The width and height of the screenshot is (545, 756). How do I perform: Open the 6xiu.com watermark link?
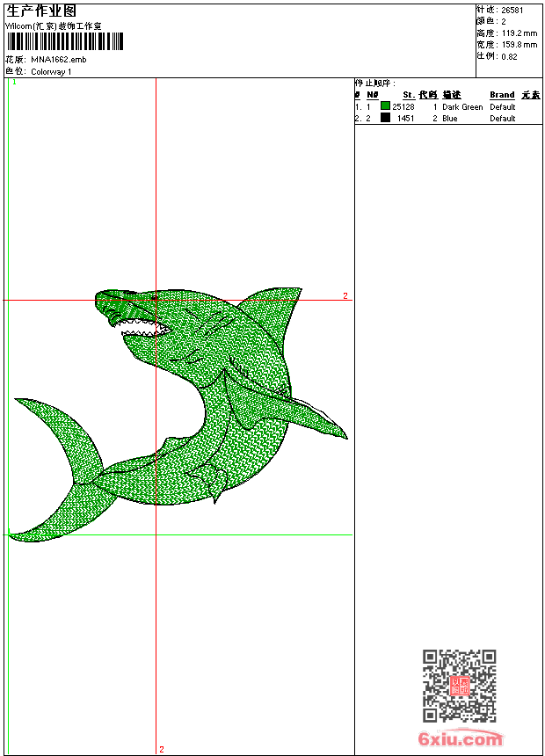(460, 739)
